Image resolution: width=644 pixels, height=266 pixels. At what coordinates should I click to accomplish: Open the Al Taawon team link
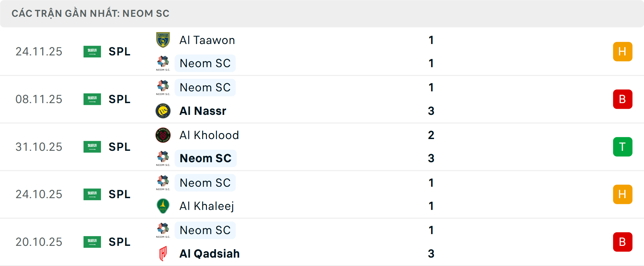207,40
